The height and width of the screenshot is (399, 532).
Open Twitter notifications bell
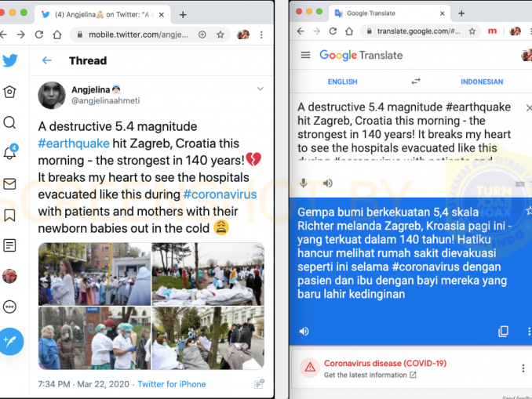coord(10,152)
